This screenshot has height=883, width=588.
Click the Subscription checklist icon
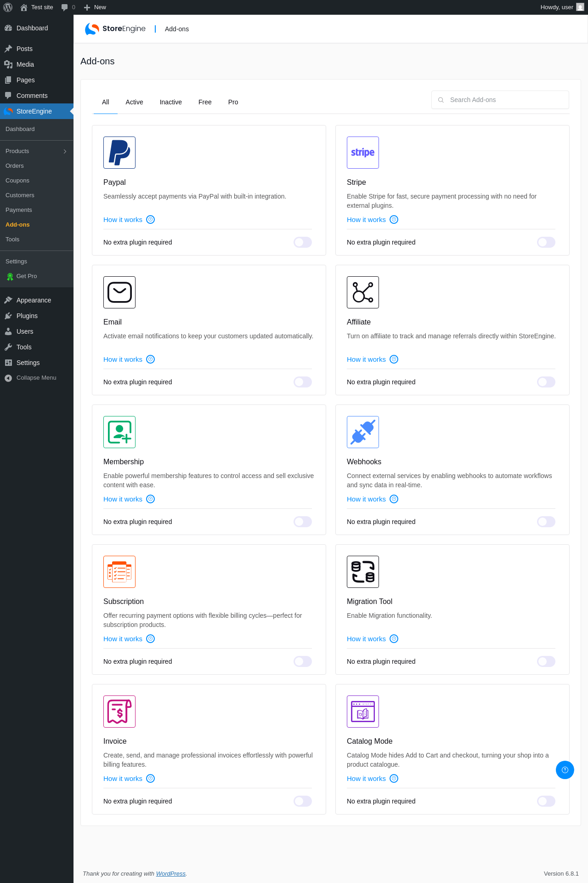click(x=119, y=572)
